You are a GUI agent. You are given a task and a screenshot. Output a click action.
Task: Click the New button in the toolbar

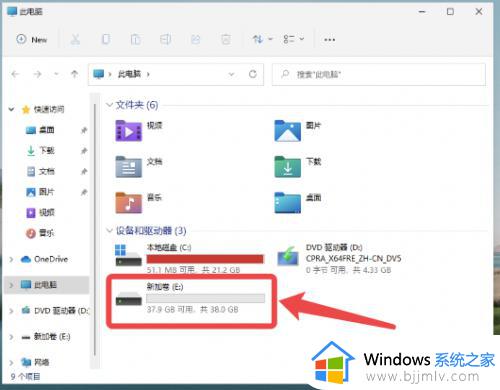(32, 40)
